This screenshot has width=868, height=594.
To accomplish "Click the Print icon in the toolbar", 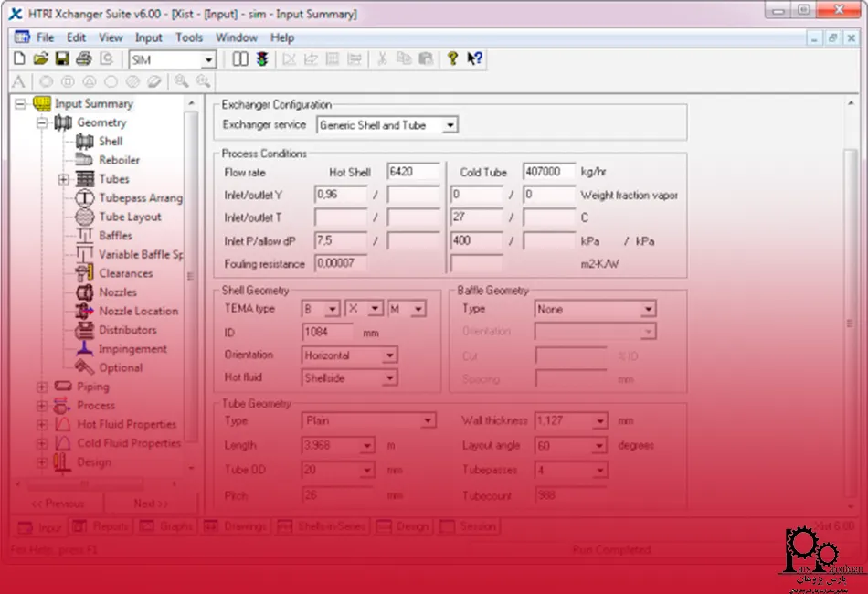I will click(x=84, y=59).
